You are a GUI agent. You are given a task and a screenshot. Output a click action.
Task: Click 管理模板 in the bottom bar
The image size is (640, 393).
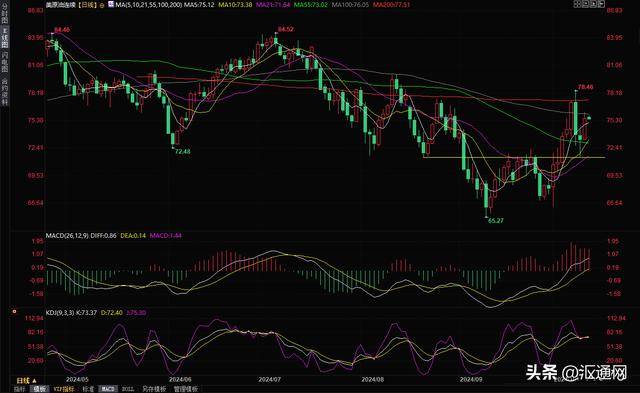point(186,389)
